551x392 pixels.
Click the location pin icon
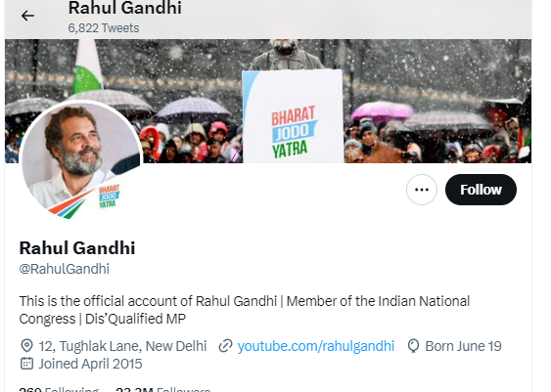(x=26, y=346)
